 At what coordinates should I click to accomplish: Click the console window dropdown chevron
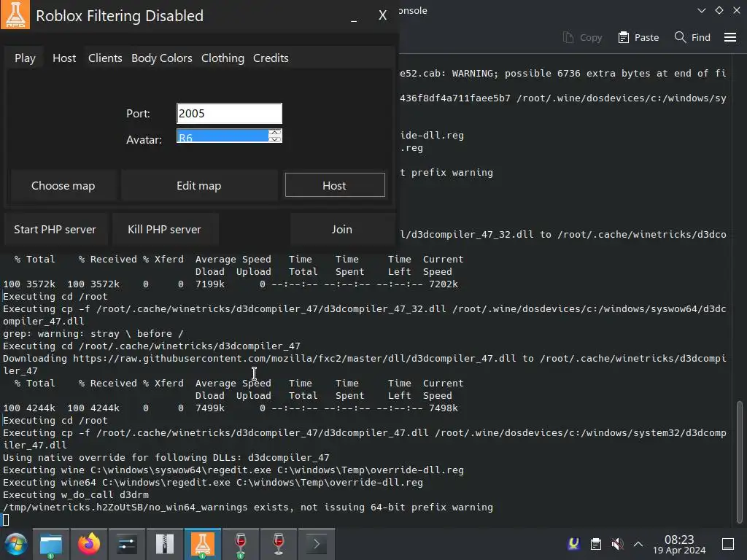click(x=701, y=10)
